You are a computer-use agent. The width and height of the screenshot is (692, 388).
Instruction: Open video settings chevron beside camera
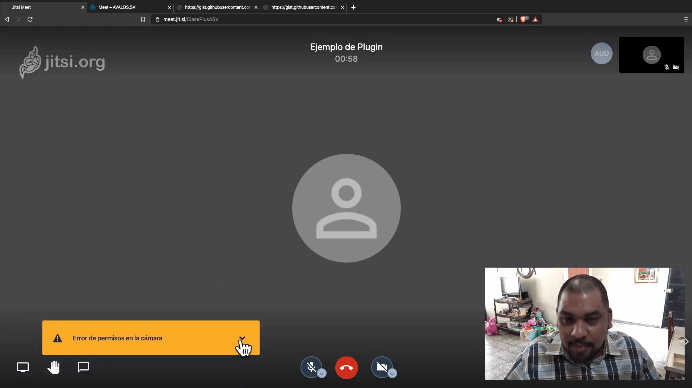pos(392,373)
